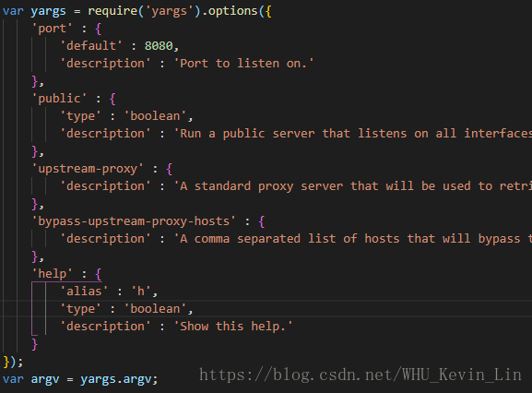Click the 'port' option key
Screen dimensions: 532x393
52,29
